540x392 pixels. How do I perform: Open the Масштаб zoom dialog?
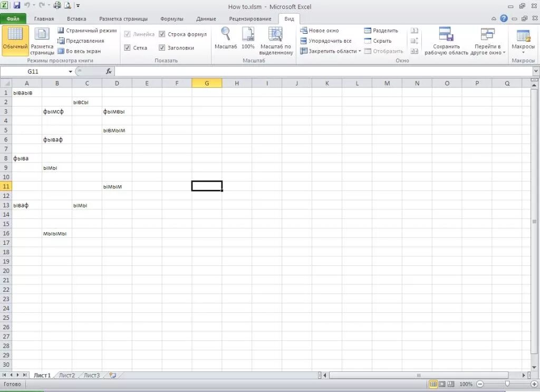(x=226, y=39)
